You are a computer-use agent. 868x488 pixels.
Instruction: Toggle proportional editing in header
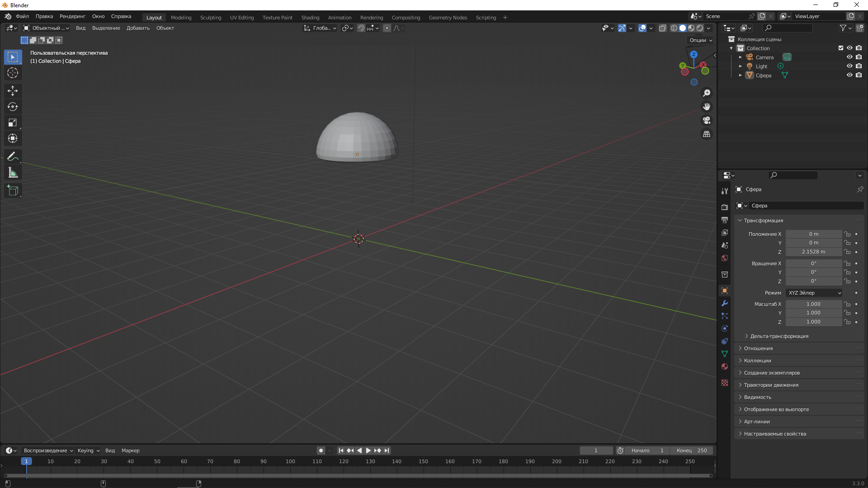tap(387, 28)
